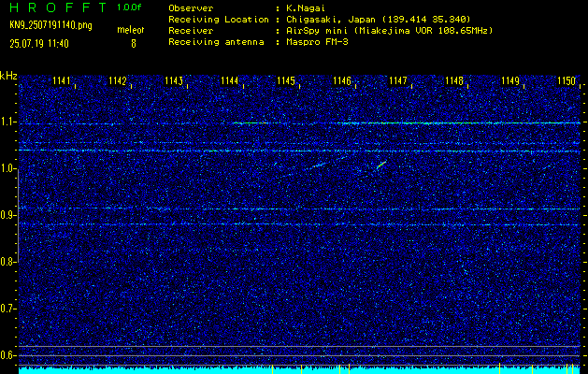Click the 1144 time label
This screenshot has width=588, height=374.
point(230,80)
